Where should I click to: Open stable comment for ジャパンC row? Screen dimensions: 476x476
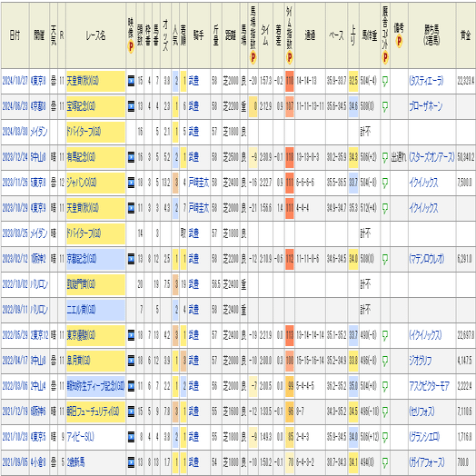[x=385, y=183]
